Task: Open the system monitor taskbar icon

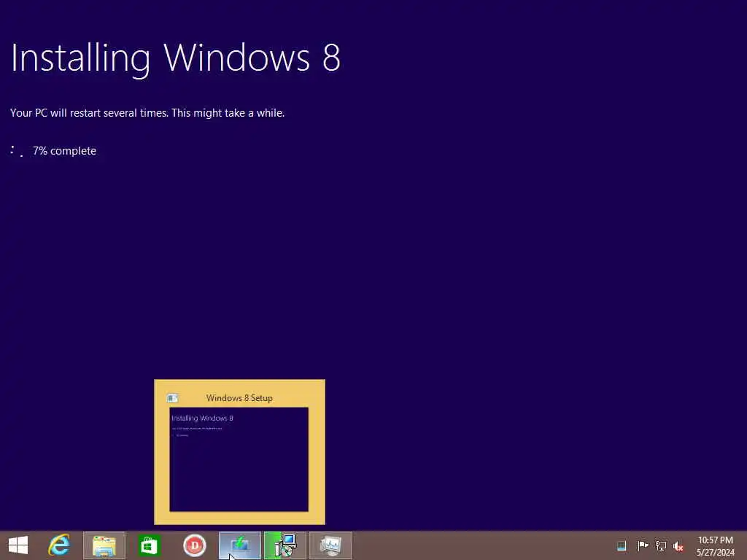Action: pyautogui.click(x=330, y=545)
